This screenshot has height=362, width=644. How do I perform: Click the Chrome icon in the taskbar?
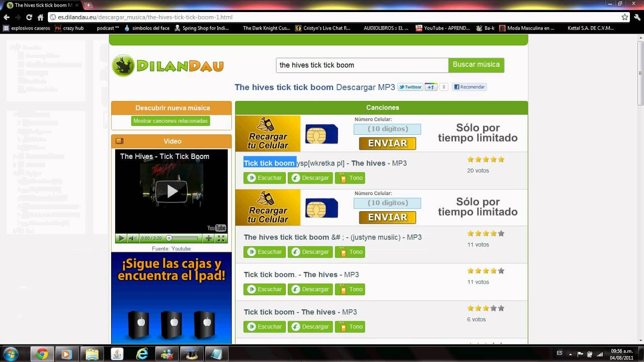click(x=42, y=354)
